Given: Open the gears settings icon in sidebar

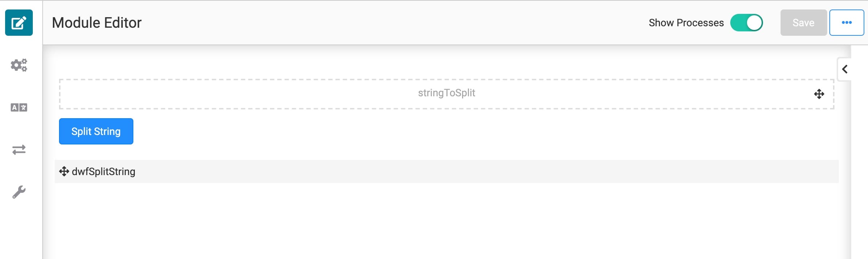Looking at the screenshot, I should click(19, 65).
